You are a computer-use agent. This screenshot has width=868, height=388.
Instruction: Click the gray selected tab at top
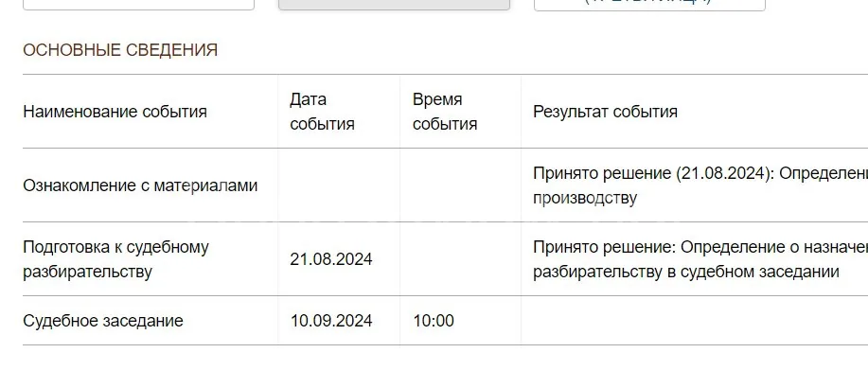(x=394, y=5)
